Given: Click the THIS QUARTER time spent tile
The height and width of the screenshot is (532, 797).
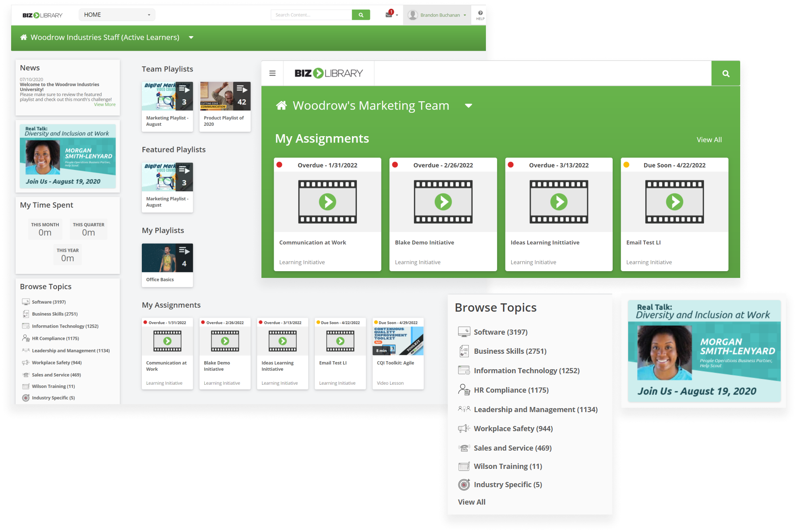Looking at the screenshot, I should (x=89, y=229).
